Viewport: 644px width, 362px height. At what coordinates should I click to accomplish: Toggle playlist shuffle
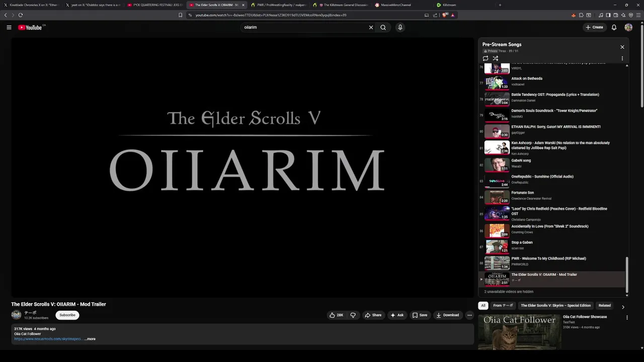496,58
